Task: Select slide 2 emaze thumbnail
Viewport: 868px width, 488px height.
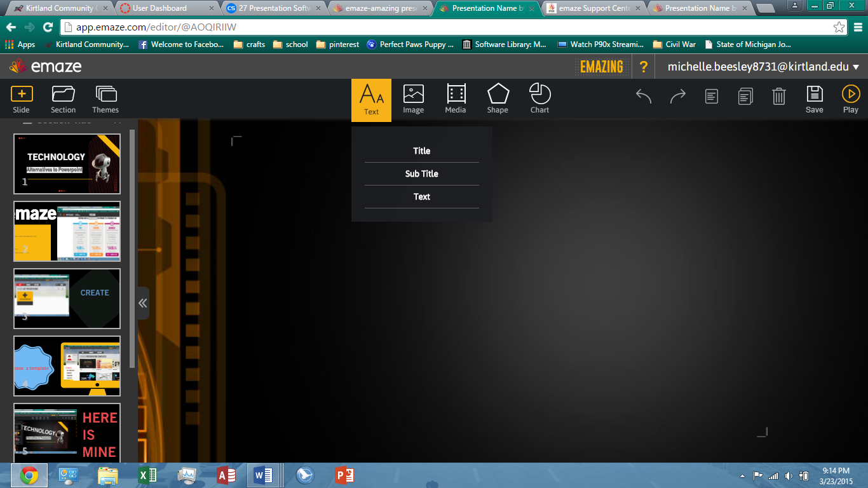Action: 67,231
